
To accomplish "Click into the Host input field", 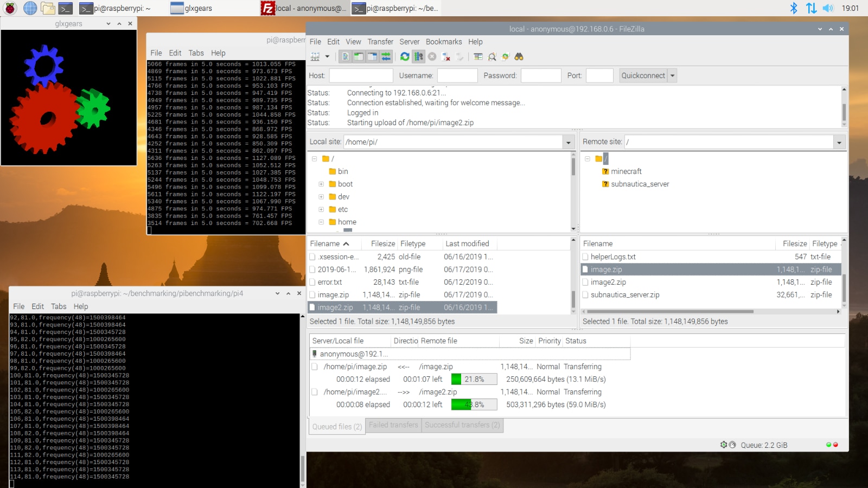I will pos(361,75).
